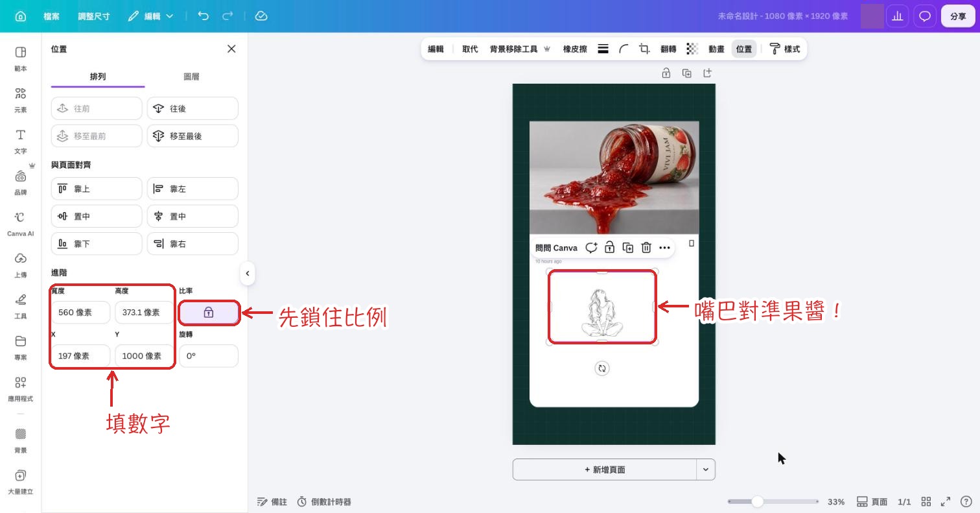Switch to the 排列 tab

98,77
